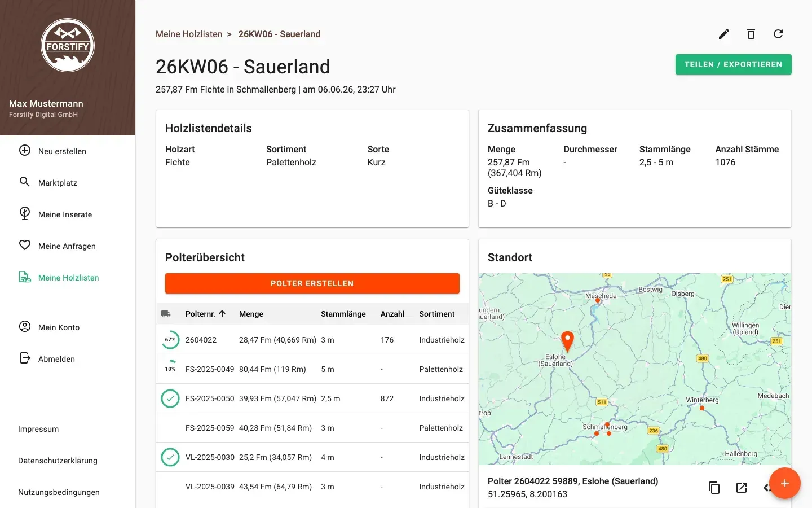This screenshot has height=508, width=812.
Task: Open the Datenschutzerklärung link
Action: (x=58, y=461)
